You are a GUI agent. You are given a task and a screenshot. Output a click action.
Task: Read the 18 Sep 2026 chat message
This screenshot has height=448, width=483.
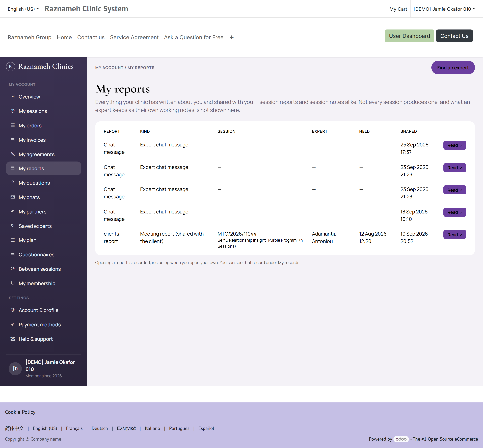point(455,212)
